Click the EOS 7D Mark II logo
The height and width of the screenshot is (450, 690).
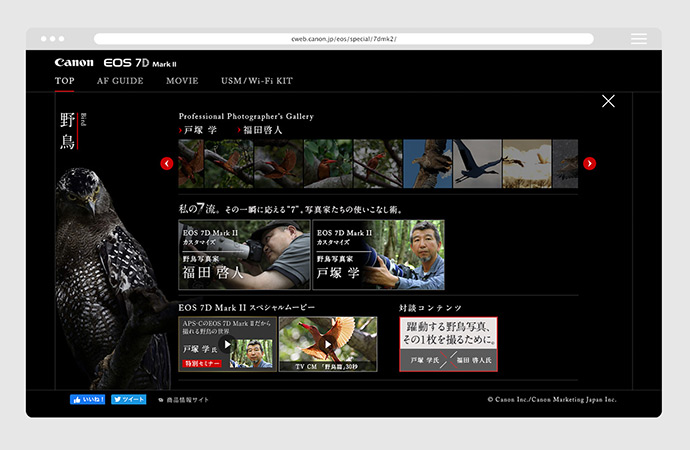[x=140, y=63]
